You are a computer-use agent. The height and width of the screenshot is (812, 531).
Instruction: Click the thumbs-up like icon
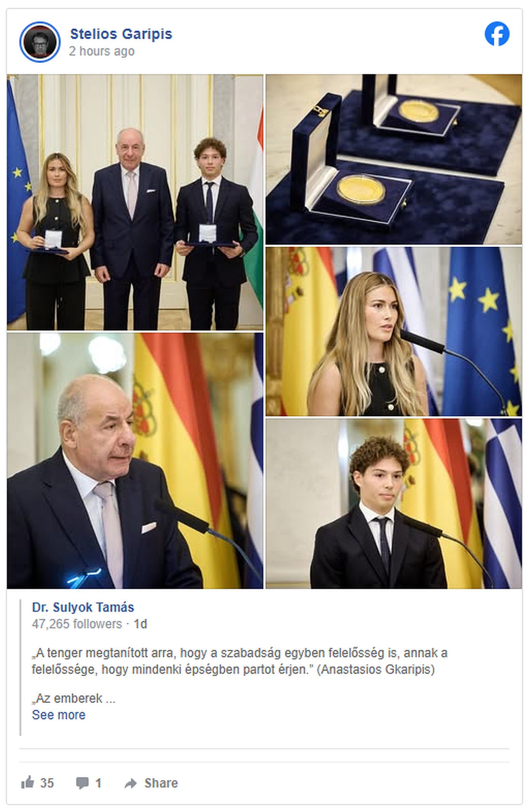click(28, 783)
